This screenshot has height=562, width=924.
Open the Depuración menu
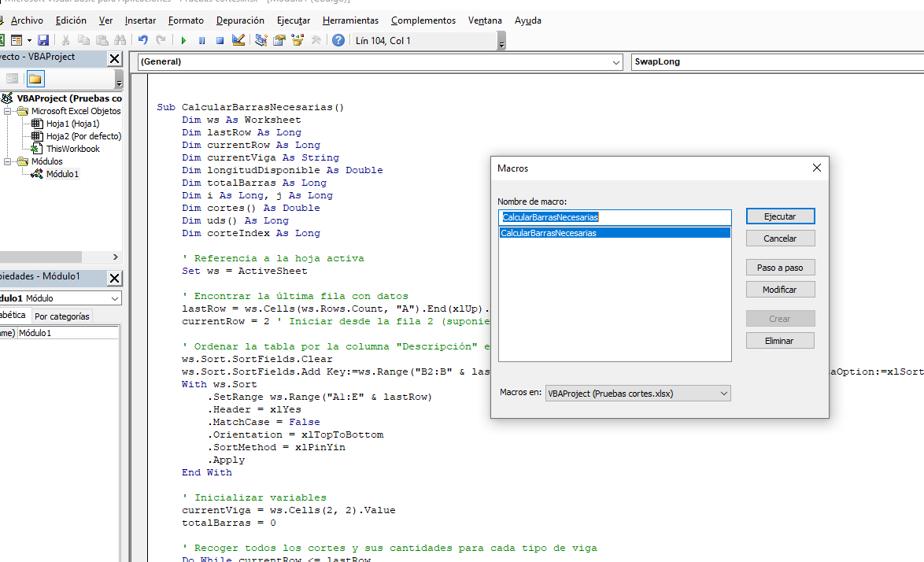[x=240, y=20]
